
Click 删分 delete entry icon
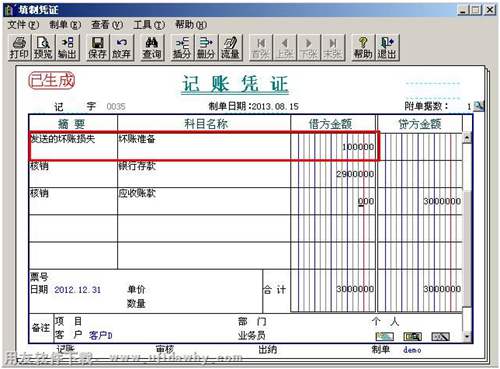tap(206, 48)
